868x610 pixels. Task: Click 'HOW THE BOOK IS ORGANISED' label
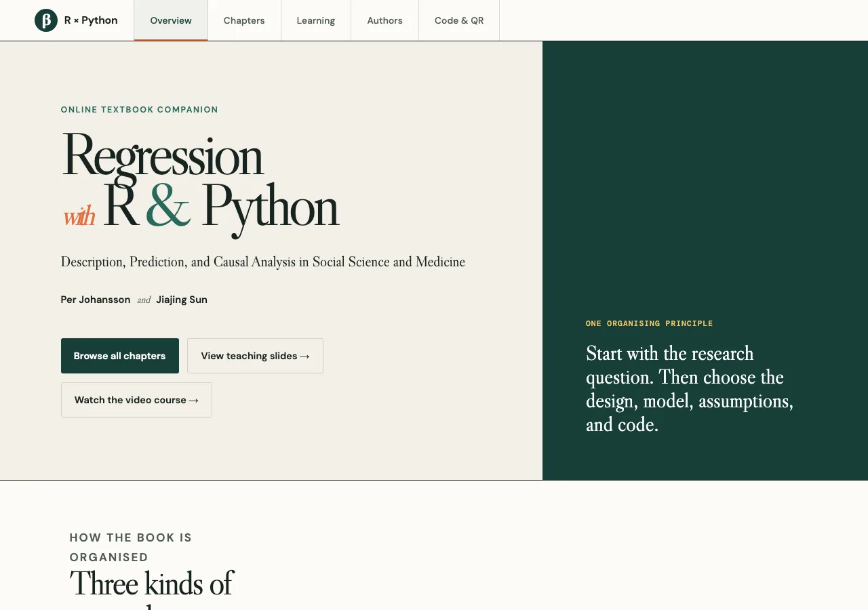click(131, 547)
